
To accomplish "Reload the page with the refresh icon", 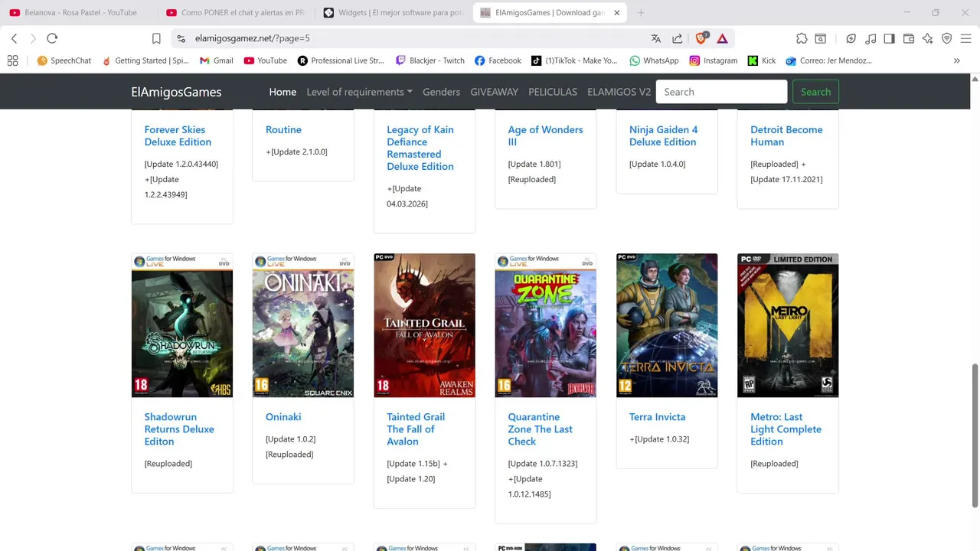I will 52,38.
